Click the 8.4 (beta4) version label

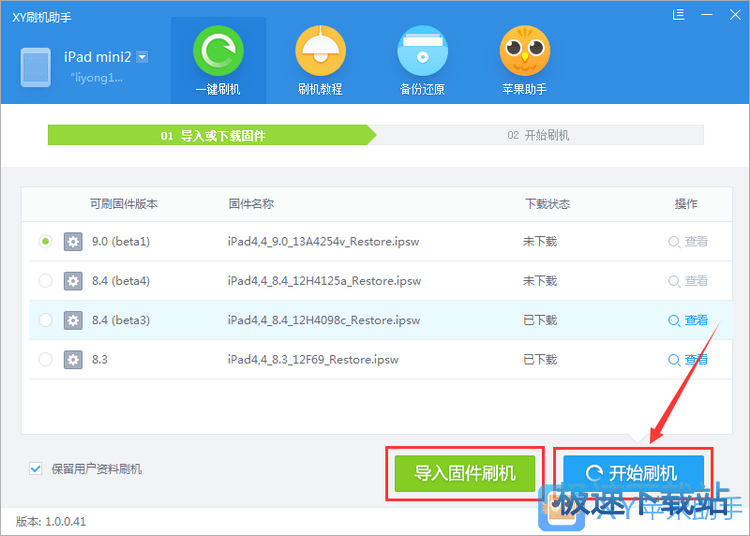(121, 281)
